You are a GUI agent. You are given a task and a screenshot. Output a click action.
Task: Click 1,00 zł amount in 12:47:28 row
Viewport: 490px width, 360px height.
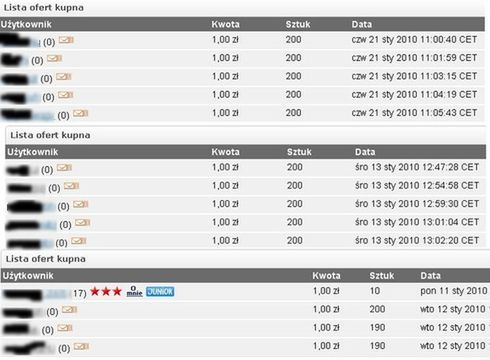click(225, 167)
